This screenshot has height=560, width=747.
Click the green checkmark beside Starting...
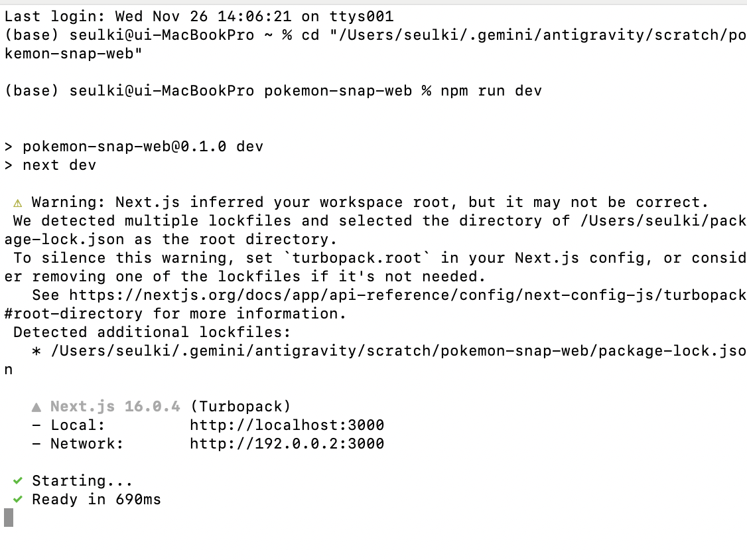(x=18, y=480)
